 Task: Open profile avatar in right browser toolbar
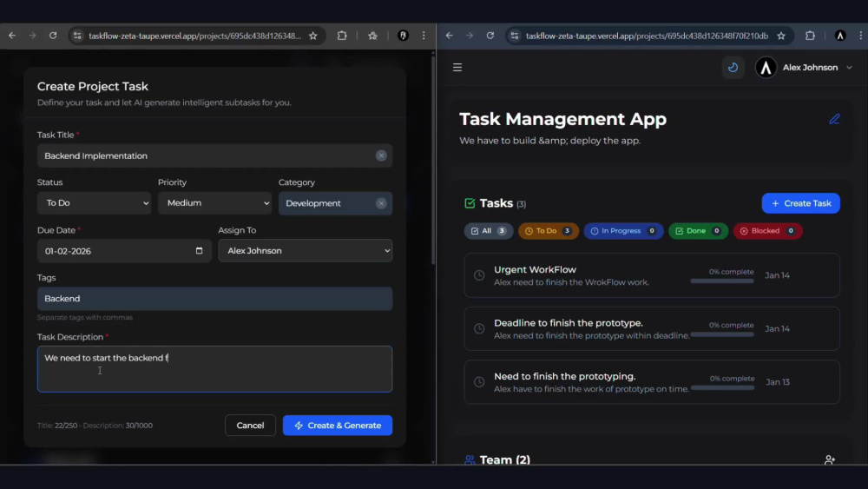pyautogui.click(x=840, y=36)
